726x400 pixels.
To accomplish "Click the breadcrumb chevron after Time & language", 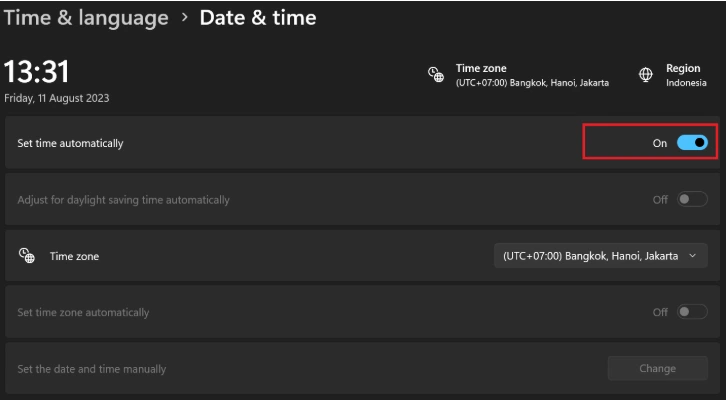I will click(185, 17).
